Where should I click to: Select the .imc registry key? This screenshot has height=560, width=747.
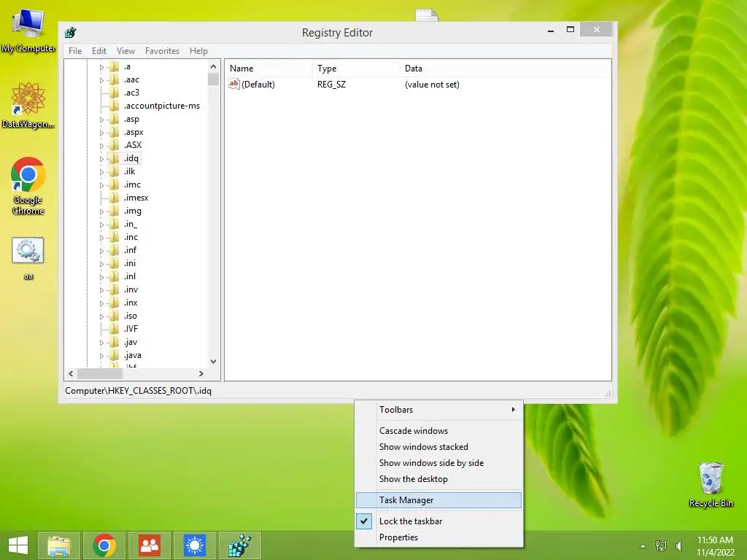[x=133, y=184]
